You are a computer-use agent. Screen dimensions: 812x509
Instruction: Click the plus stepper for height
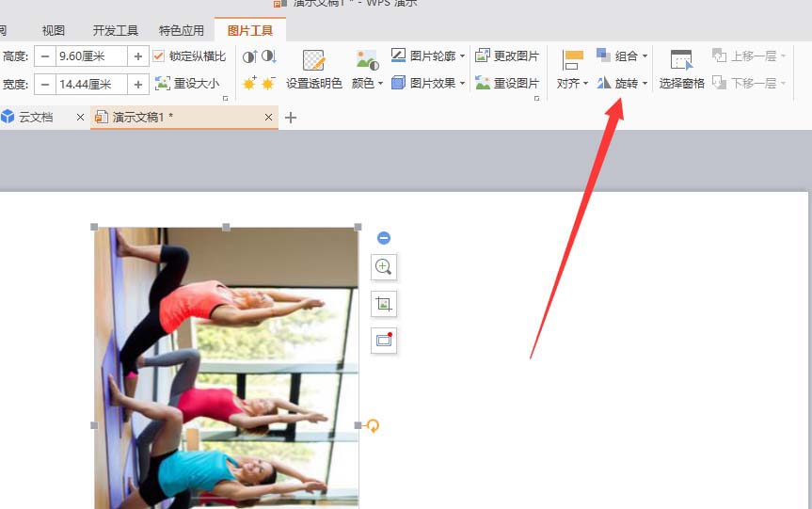click(137, 56)
